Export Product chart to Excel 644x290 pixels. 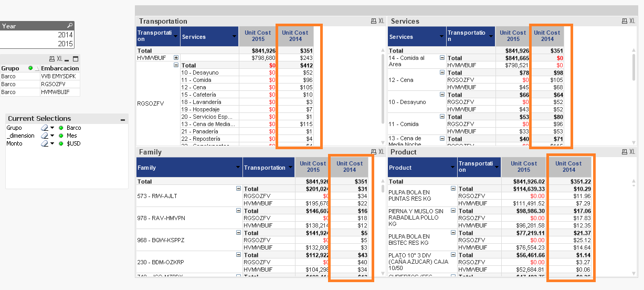(x=632, y=152)
